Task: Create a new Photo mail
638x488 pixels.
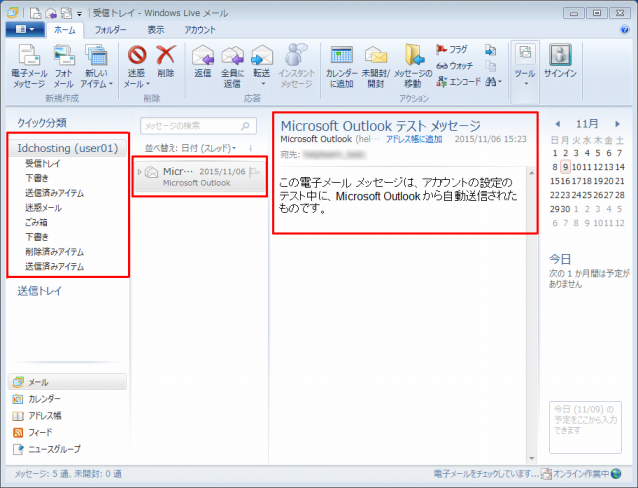Action: 63,66
